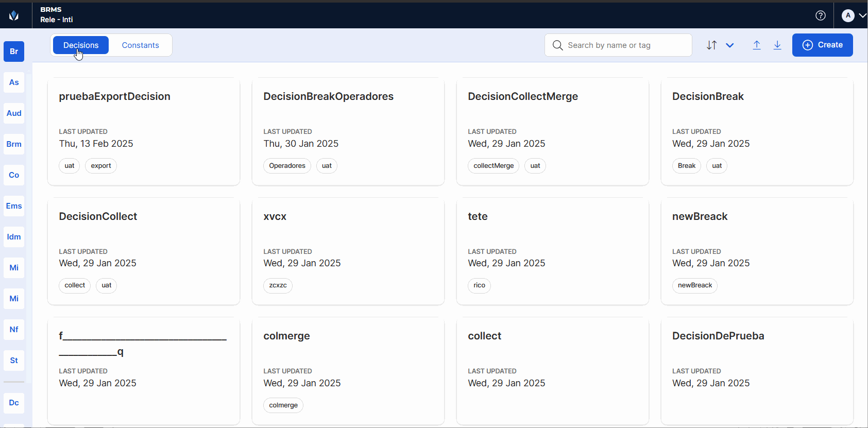Open the Dc sidebar item
Screen dimensions: 868x428
[x=14, y=403]
